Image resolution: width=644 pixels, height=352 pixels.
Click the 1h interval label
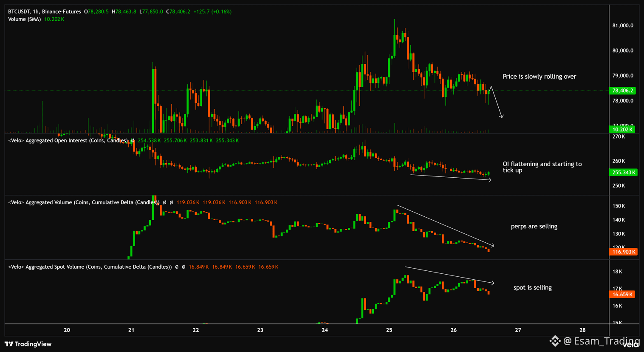coord(36,11)
